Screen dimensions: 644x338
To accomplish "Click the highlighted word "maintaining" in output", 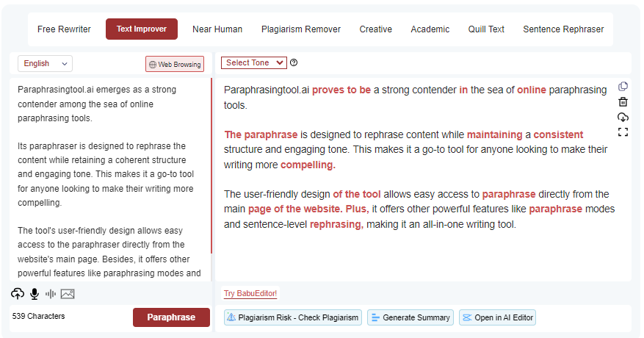I will click(494, 135).
